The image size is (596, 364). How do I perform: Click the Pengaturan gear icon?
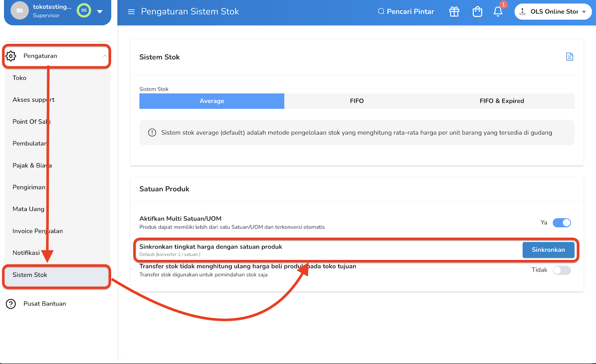tap(11, 56)
